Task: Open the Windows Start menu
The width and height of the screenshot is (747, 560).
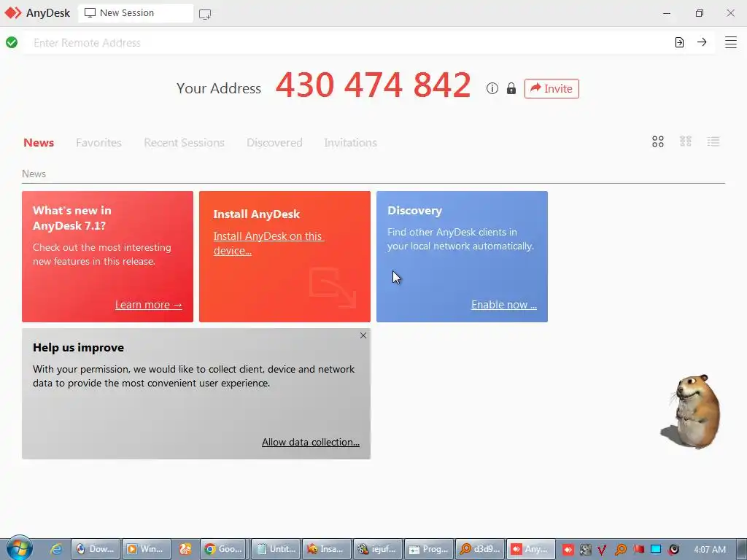Action: click(x=19, y=548)
